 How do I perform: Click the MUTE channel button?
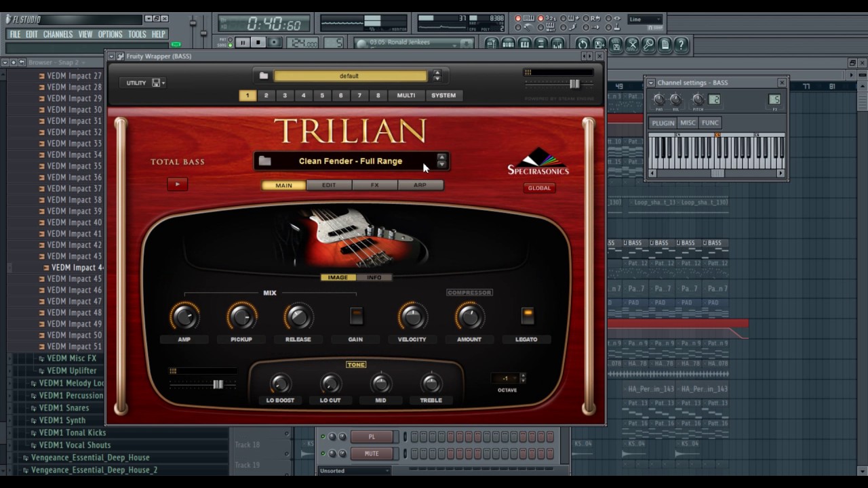[372, 453]
